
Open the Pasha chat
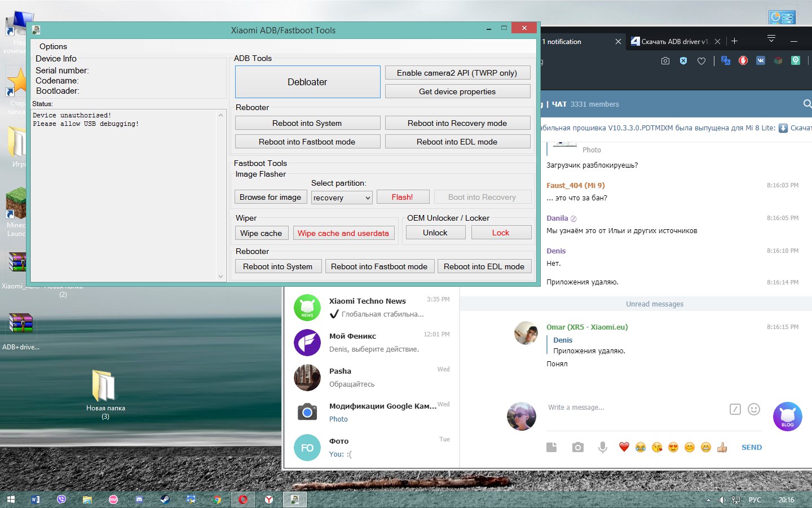pyautogui.click(x=372, y=377)
